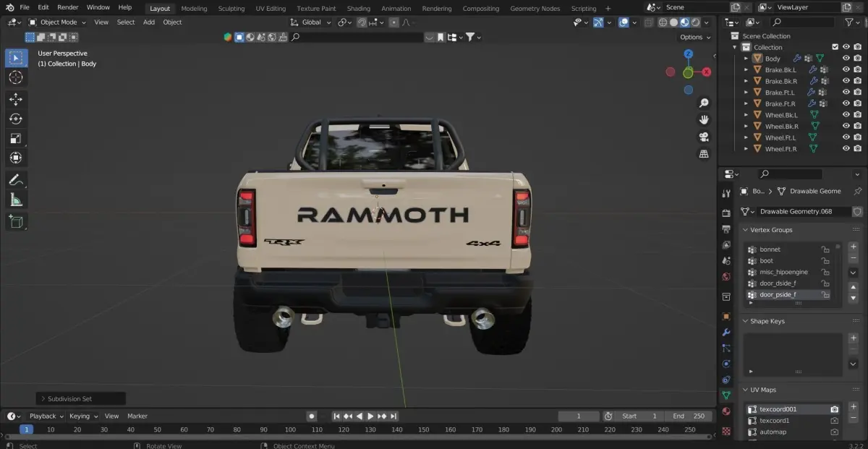Collapse the Shape Keys panel

[x=746, y=321]
